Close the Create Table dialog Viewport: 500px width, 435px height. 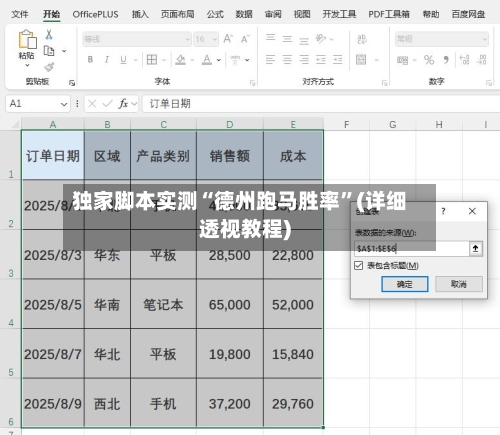tap(472, 211)
